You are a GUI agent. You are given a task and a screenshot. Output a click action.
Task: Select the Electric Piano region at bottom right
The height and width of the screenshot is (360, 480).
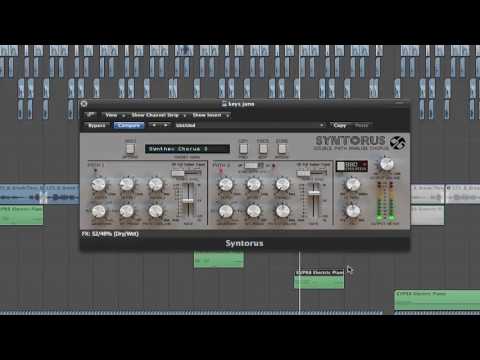(x=437, y=300)
